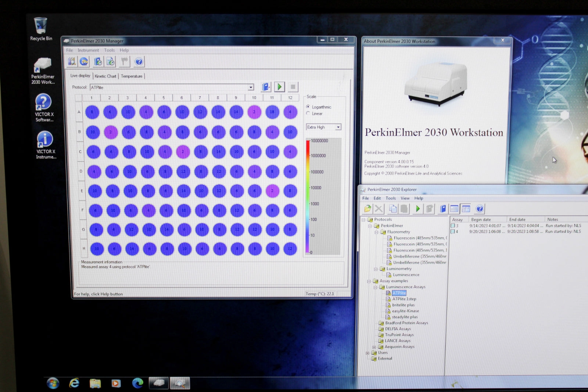This screenshot has height=392, width=588.
Task: Collapse the PerkinElmer folder expander in Explorer
Action: pos(370,226)
